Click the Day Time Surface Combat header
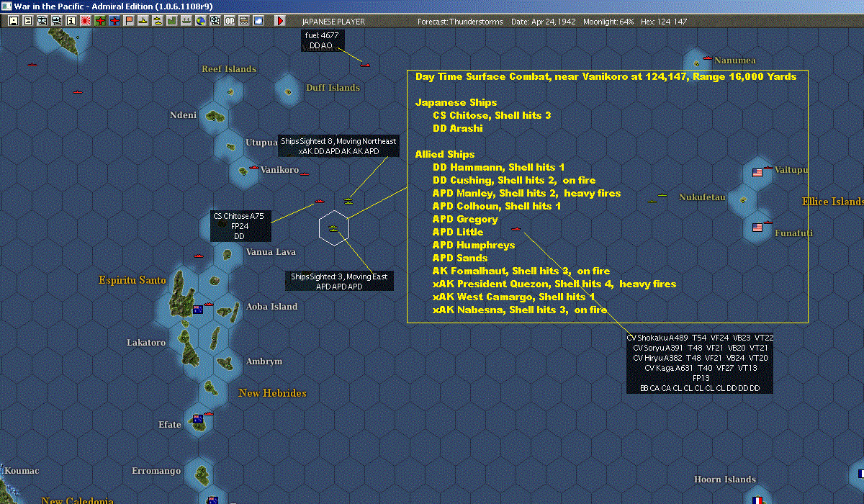The image size is (864, 504). [x=606, y=76]
